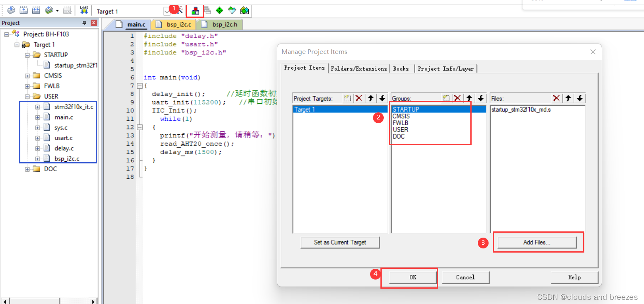Click the LOAD download-to-flash icon

pos(84,10)
